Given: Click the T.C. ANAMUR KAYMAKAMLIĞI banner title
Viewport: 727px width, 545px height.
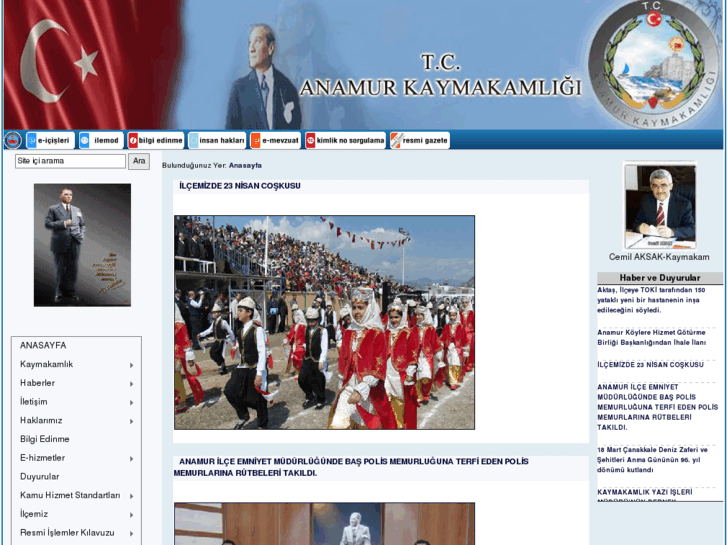Looking at the screenshot, I should [x=440, y=76].
